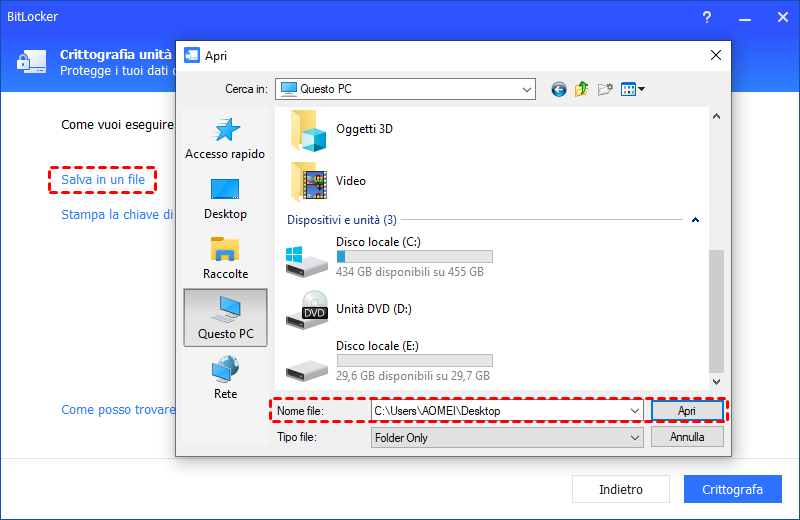This screenshot has height=520, width=800.
Task: Select Accesso rapido in sidebar
Action: [225, 138]
